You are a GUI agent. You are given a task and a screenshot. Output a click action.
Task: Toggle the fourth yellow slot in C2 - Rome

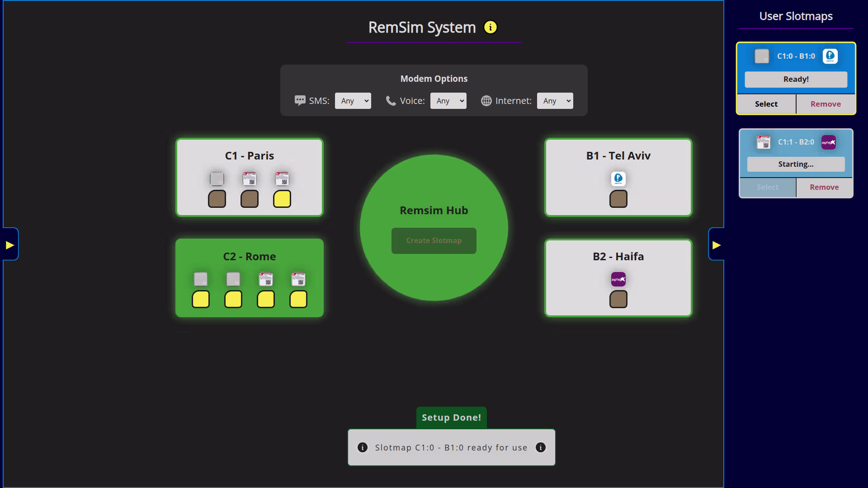(x=298, y=299)
